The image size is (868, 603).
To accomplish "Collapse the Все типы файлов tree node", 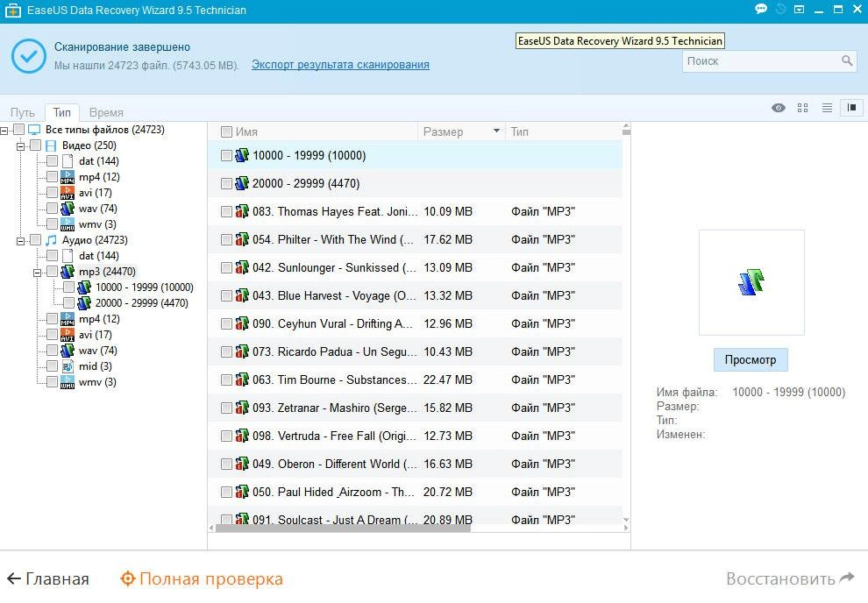I will pos(4,131).
